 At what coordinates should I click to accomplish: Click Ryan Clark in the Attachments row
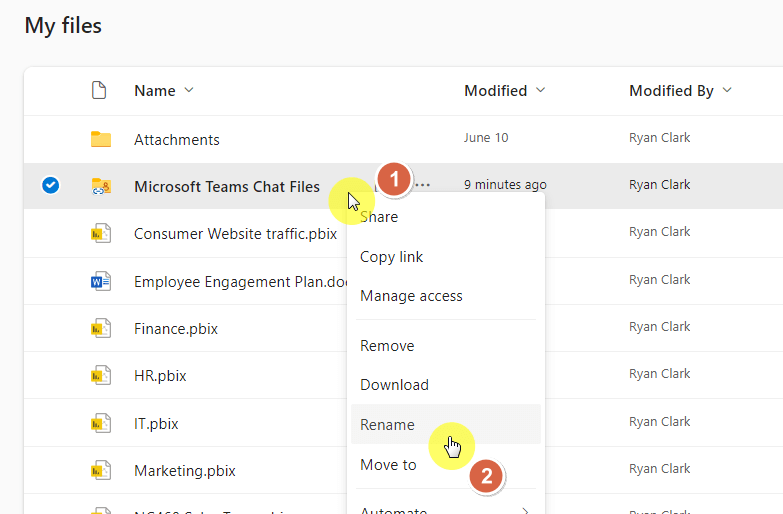[x=659, y=138]
